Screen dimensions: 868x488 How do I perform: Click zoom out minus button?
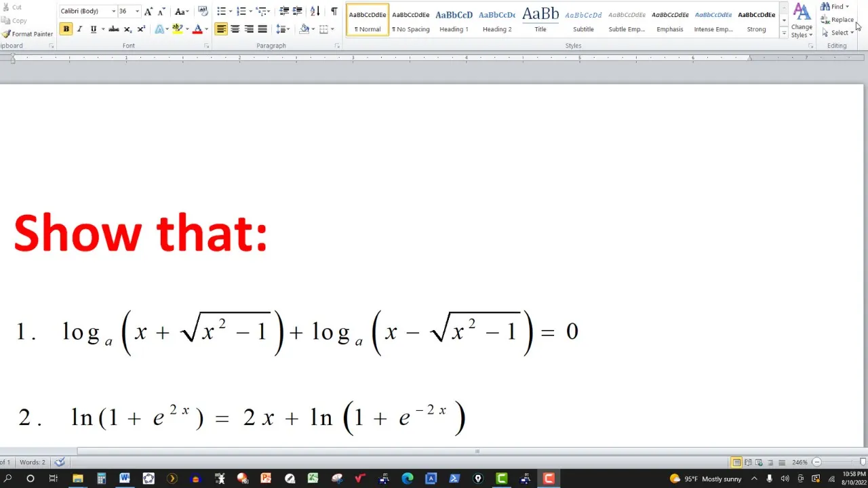coord(816,462)
